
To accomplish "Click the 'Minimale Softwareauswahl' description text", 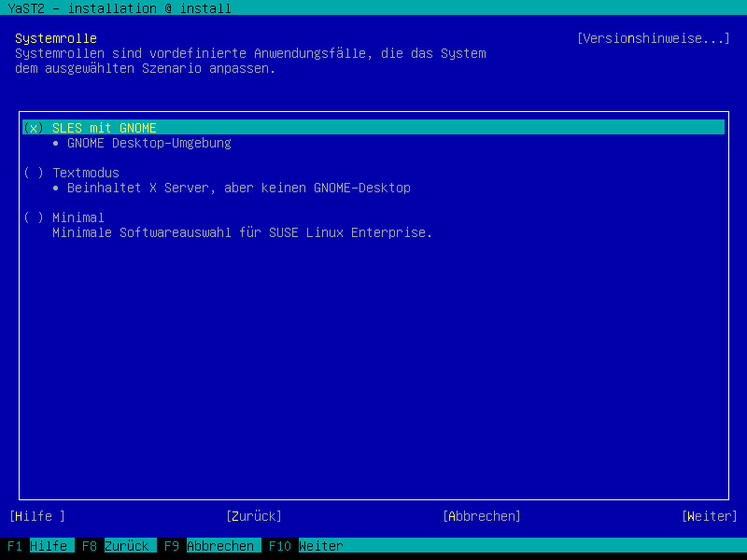I will coord(242,232).
